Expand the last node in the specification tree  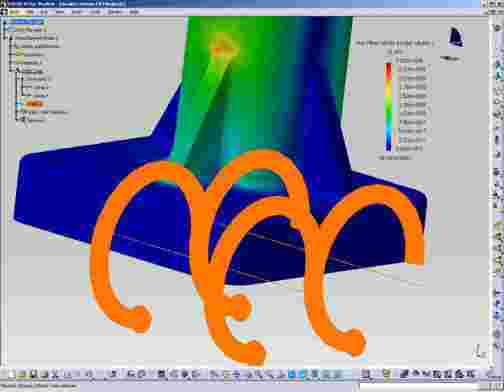pos(19,120)
